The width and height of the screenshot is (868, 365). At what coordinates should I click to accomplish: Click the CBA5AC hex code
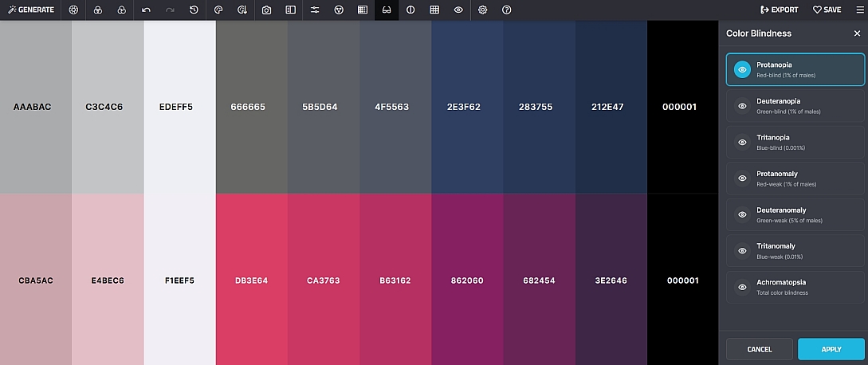click(x=36, y=281)
